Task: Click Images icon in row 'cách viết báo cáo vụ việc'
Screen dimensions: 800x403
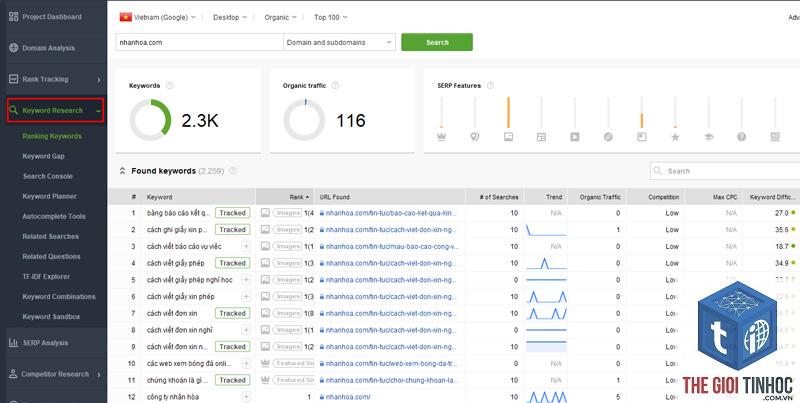Action: click(265, 246)
